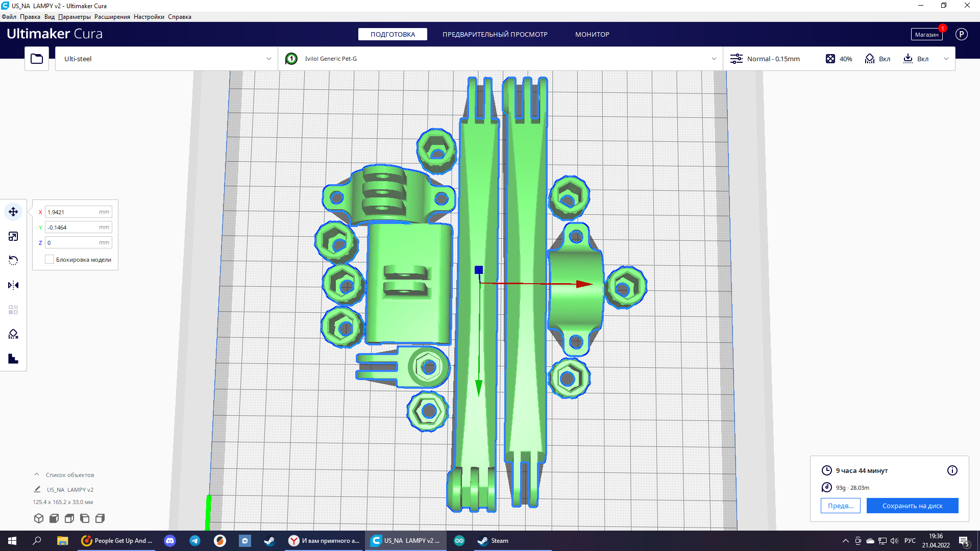Open the custom supports tool icon

pos(13,359)
